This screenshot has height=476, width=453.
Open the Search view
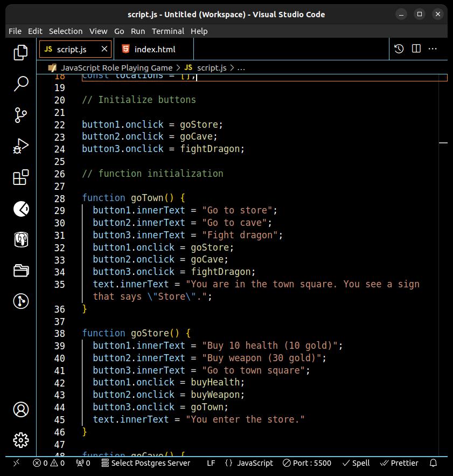pos(20,84)
